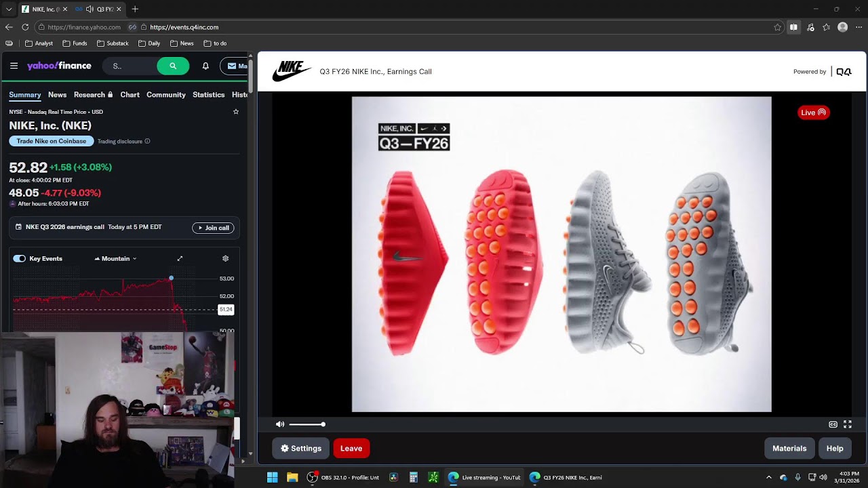Open the Materials button

click(x=789, y=448)
